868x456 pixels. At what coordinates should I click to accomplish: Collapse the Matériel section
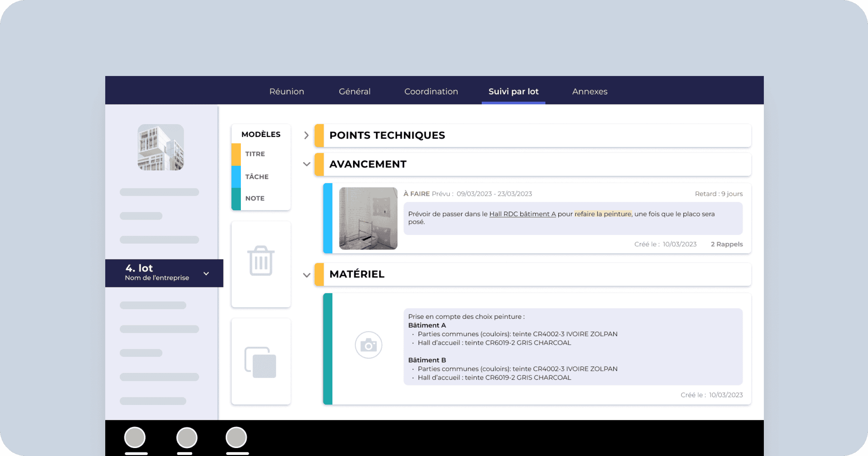(x=307, y=275)
